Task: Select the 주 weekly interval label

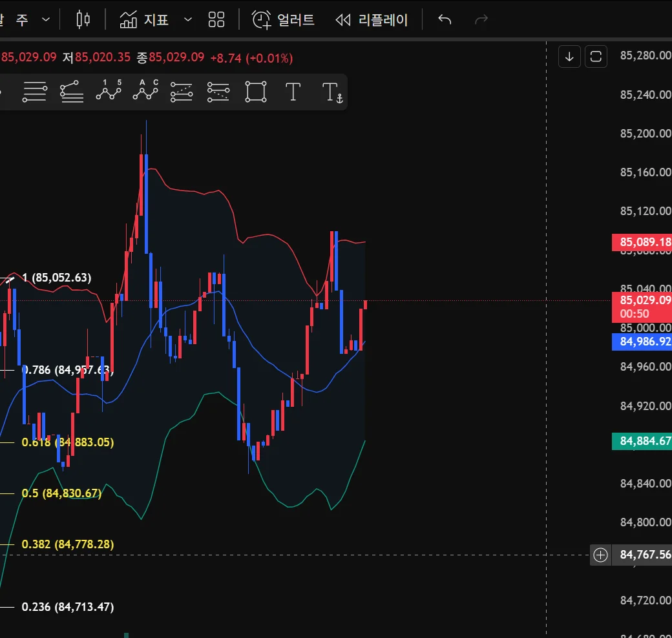Action: [x=22, y=20]
